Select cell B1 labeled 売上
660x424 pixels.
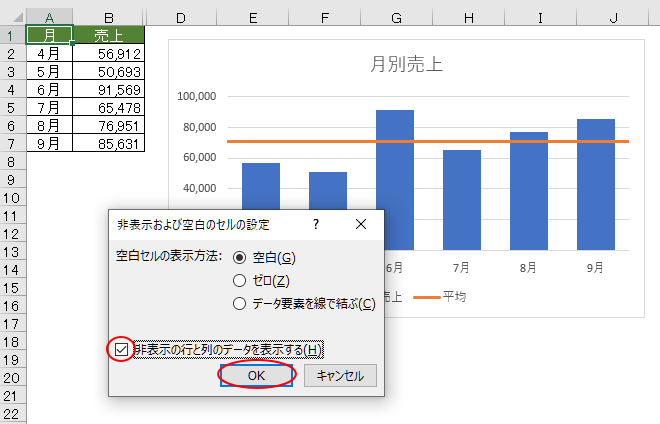pyautogui.click(x=110, y=35)
